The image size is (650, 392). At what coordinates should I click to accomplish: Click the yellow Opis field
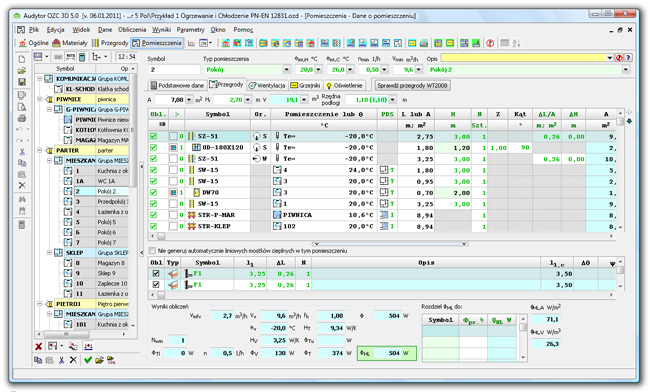pyautogui.click(x=523, y=58)
